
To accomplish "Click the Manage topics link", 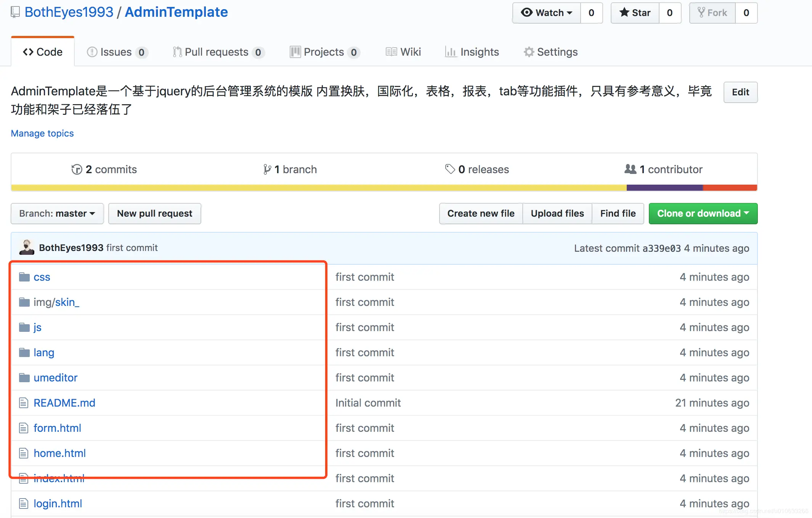I will pyautogui.click(x=42, y=133).
